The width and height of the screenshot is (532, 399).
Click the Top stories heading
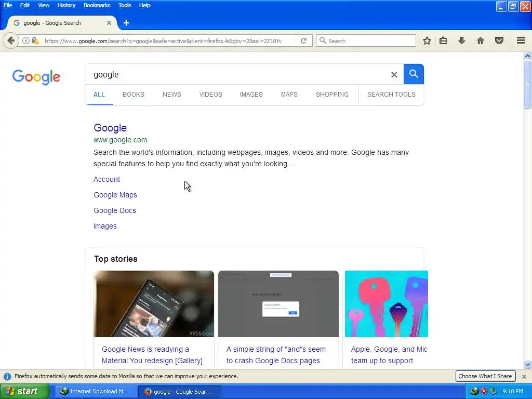point(116,259)
